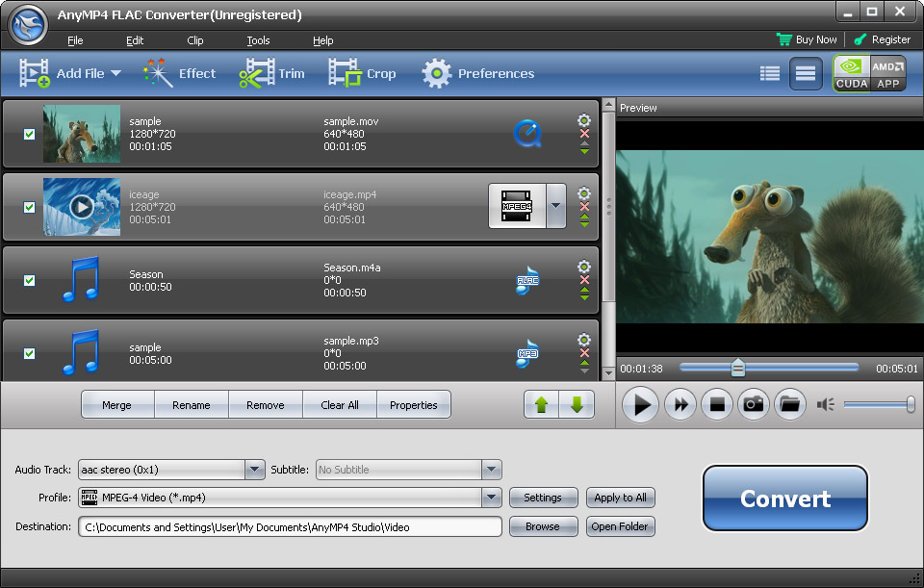Open the Tools menu
The height and width of the screenshot is (588, 924).
coord(258,40)
